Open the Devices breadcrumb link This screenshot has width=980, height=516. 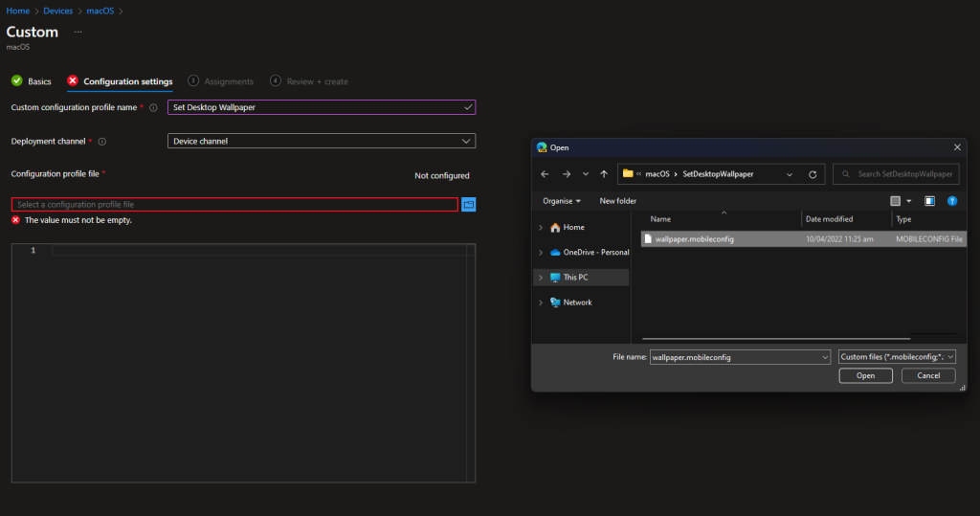pos(57,11)
